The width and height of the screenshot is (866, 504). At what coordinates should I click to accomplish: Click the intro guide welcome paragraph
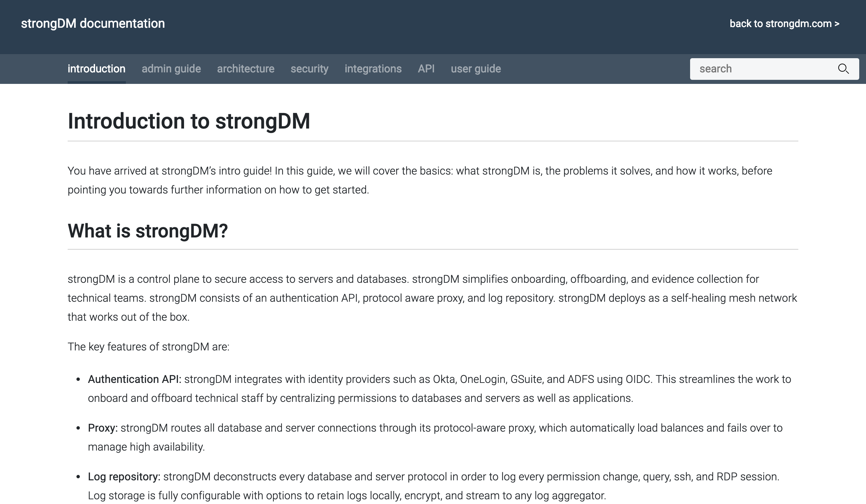click(x=420, y=180)
